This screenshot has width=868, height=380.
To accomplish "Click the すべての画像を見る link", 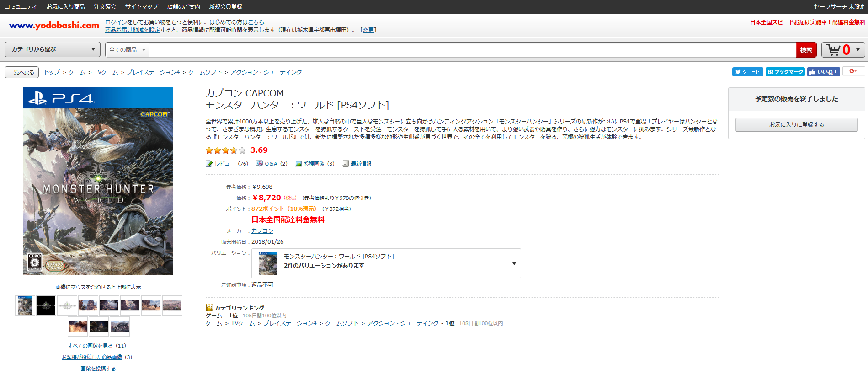I will pyautogui.click(x=90, y=346).
